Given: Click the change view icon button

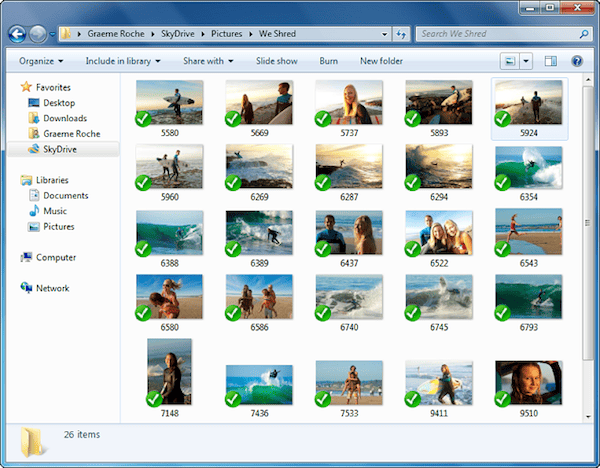Looking at the screenshot, I should [x=510, y=61].
